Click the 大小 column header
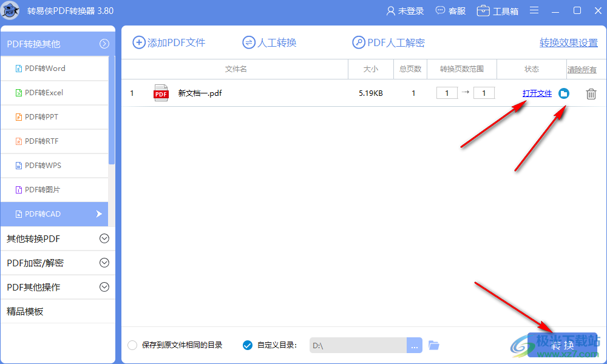Image resolution: width=607 pixels, height=364 pixels. (370, 69)
